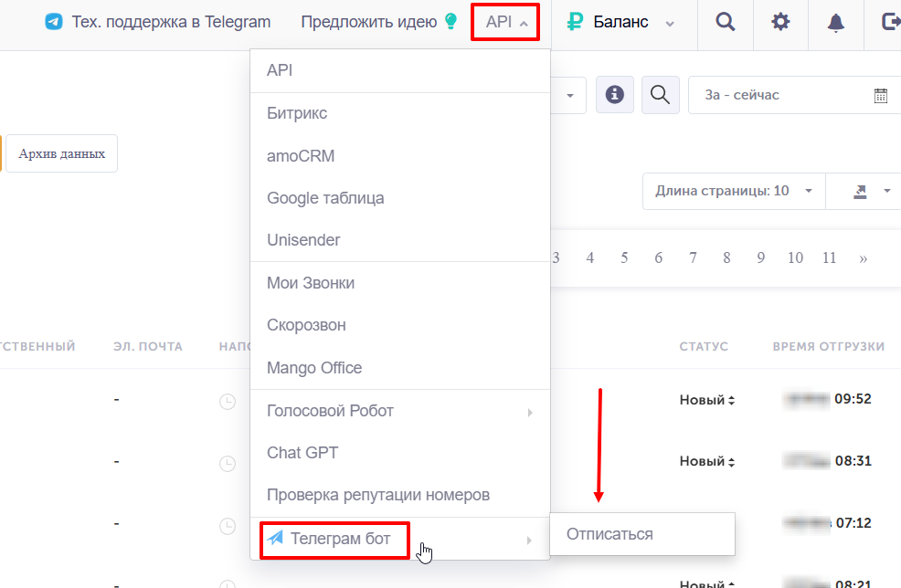
Task: Choose amoCRM integration entry
Action: (x=400, y=155)
